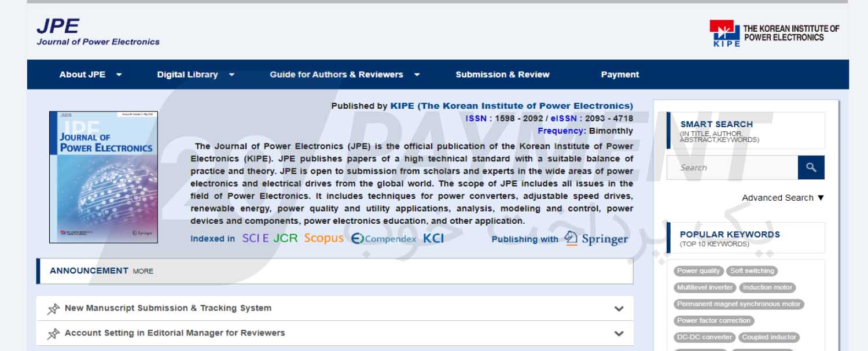868x351 pixels.
Task: Open the Digital Library dropdown menu
Action: pyautogui.click(x=196, y=75)
